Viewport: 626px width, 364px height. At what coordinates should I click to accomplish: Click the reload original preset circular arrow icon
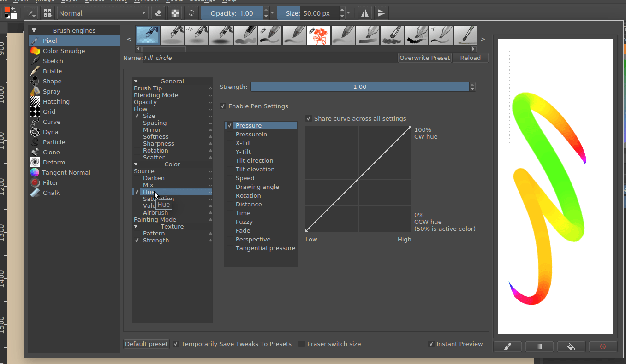(x=191, y=13)
